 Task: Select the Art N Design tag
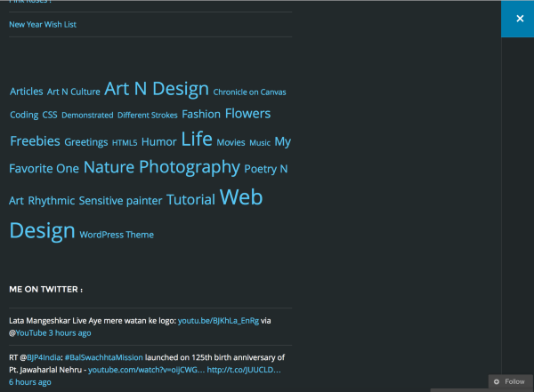click(157, 89)
